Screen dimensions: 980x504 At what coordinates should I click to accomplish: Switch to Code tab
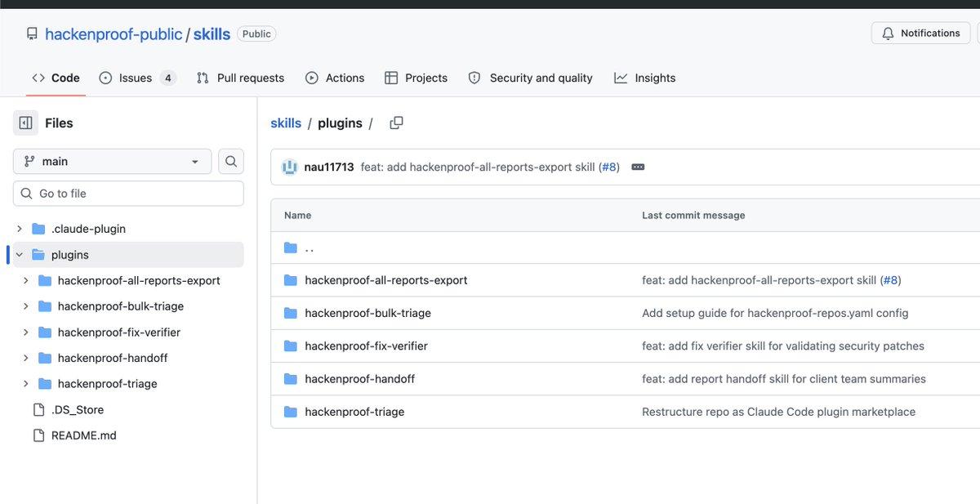click(56, 78)
